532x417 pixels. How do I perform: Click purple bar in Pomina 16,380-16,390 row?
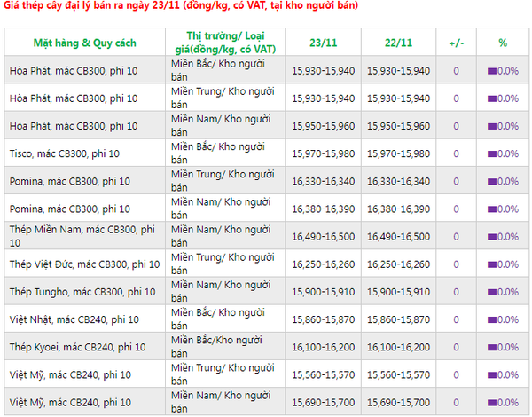point(492,209)
